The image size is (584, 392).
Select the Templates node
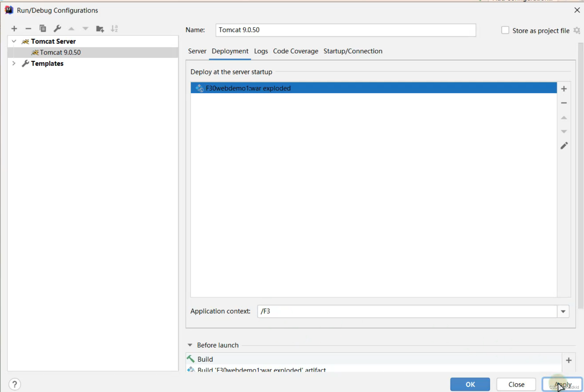pos(93,63)
